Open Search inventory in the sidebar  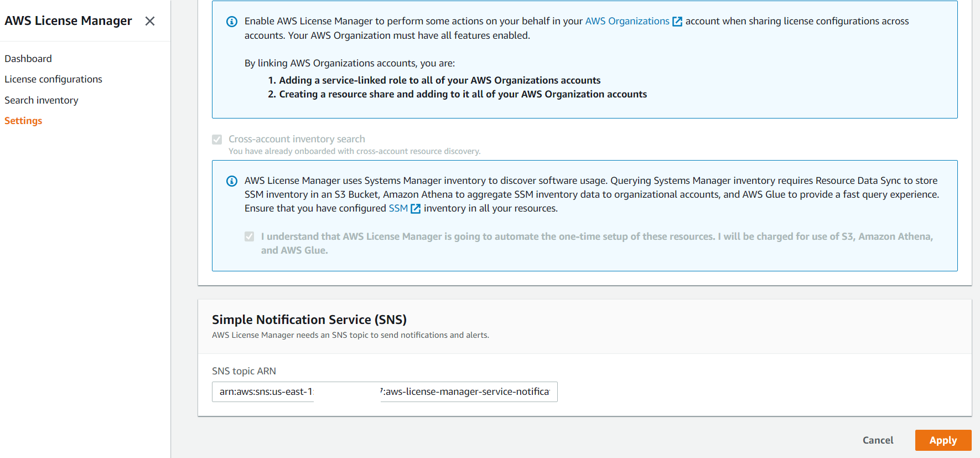point(42,100)
